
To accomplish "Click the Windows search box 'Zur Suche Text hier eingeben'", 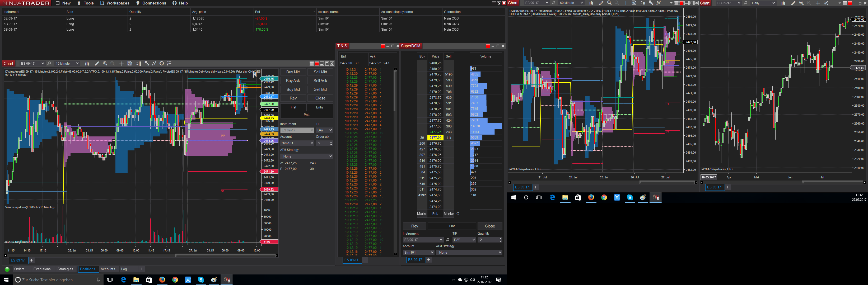I will (x=58, y=280).
